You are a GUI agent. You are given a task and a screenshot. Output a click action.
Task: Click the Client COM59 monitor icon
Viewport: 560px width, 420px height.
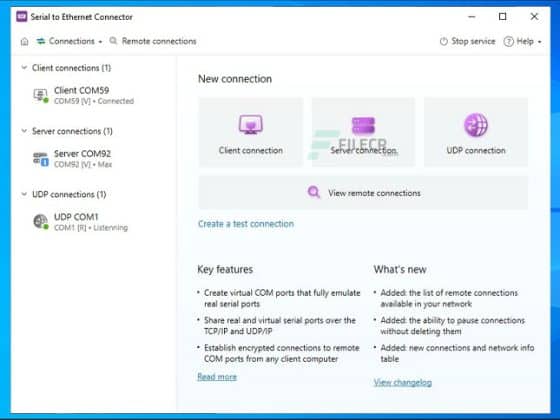(41, 96)
